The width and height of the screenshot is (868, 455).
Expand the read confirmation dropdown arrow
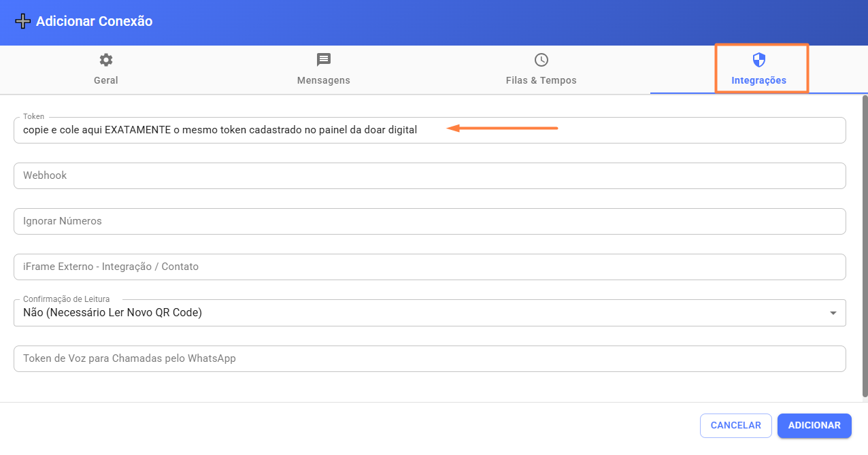tap(833, 313)
